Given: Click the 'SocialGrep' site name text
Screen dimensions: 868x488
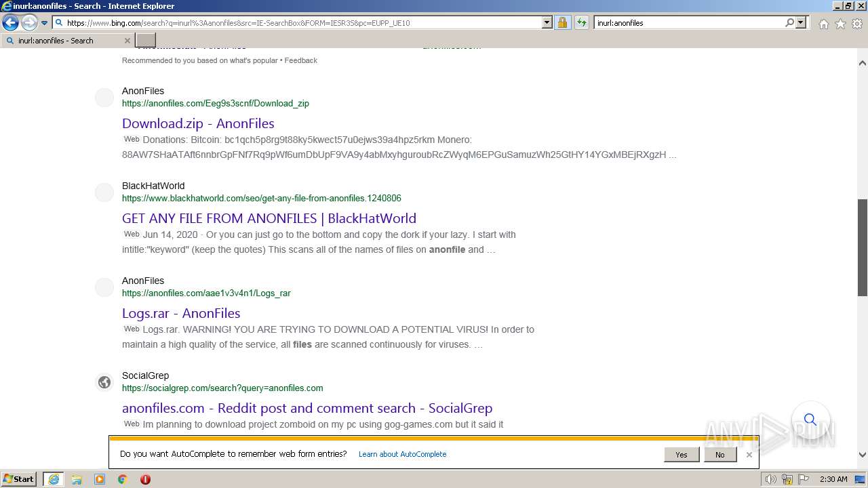Looking at the screenshot, I should (146, 375).
